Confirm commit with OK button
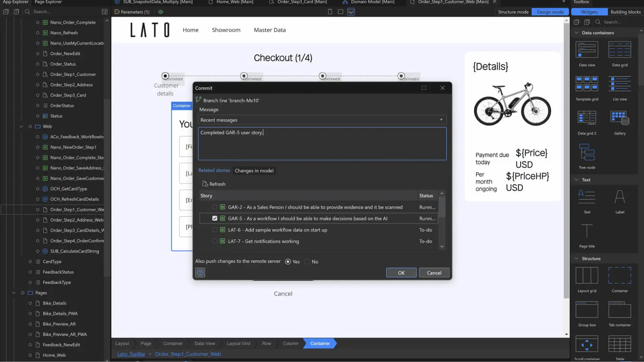 (401, 273)
